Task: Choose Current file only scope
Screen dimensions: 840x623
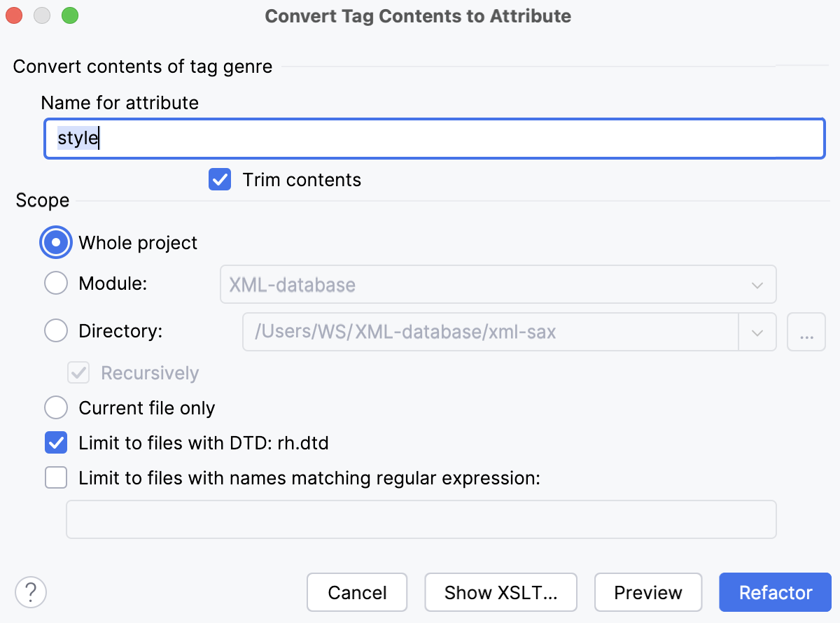Action: [x=55, y=407]
